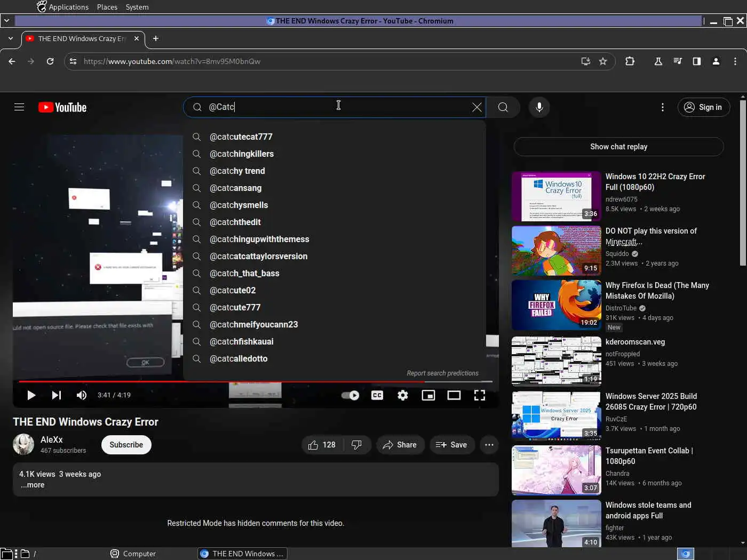
Task: Share the video
Action: coord(400,445)
